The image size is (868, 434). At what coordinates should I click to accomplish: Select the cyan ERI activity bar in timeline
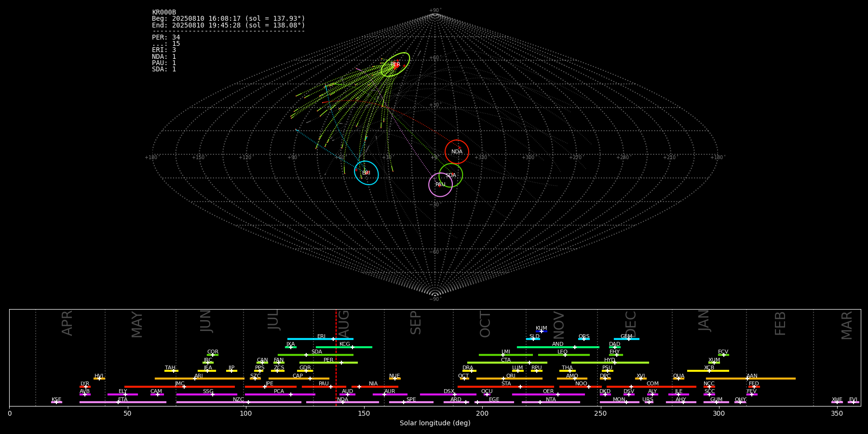click(320, 339)
